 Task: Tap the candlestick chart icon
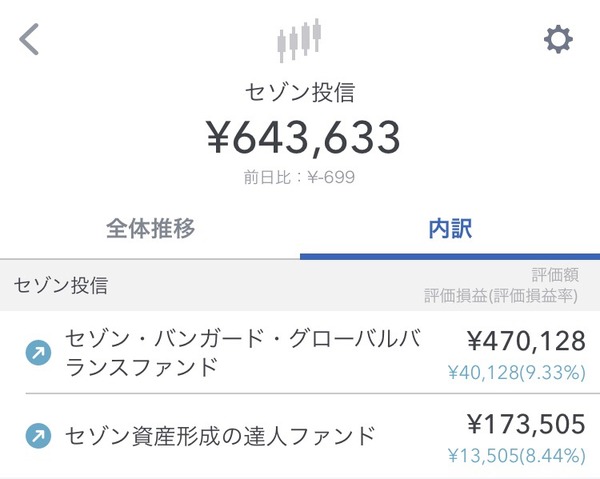coord(299,40)
